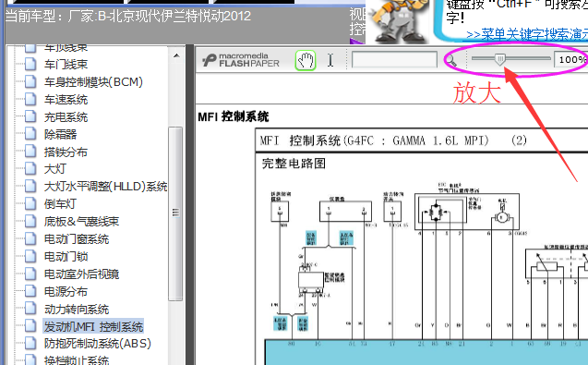The height and width of the screenshot is (365, 588).
Task: Click document icon beside 倒车灯
Action: click(x=30, y=203)
